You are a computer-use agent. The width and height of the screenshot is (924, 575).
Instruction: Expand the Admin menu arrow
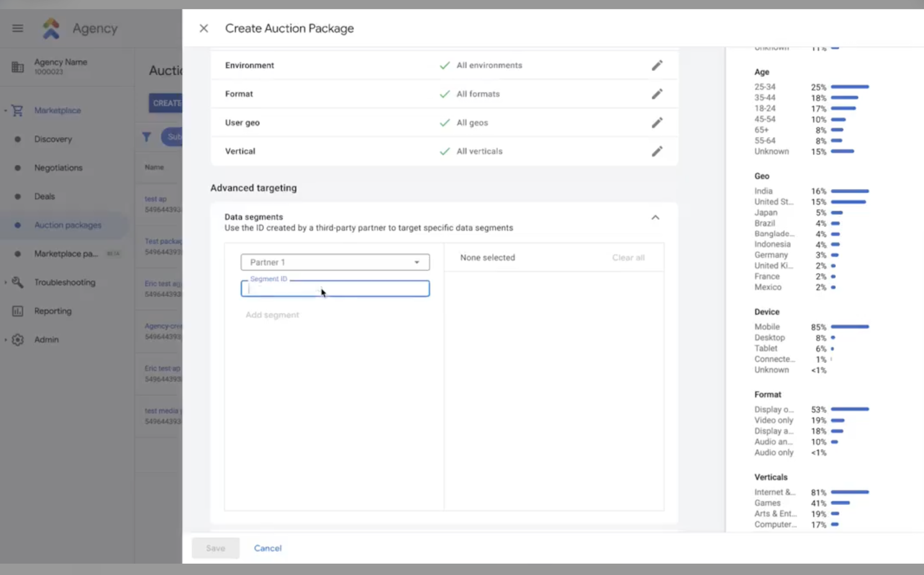click(x=6, y=340)
